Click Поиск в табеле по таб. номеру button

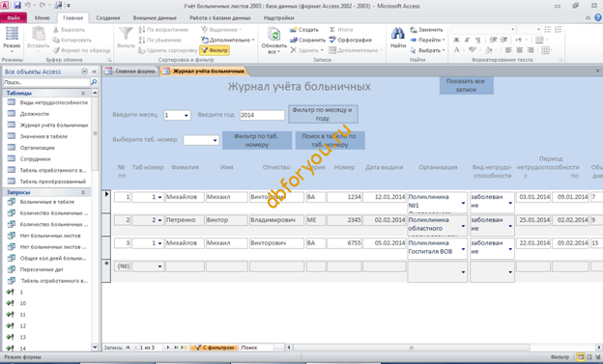(x=330, y=140)
